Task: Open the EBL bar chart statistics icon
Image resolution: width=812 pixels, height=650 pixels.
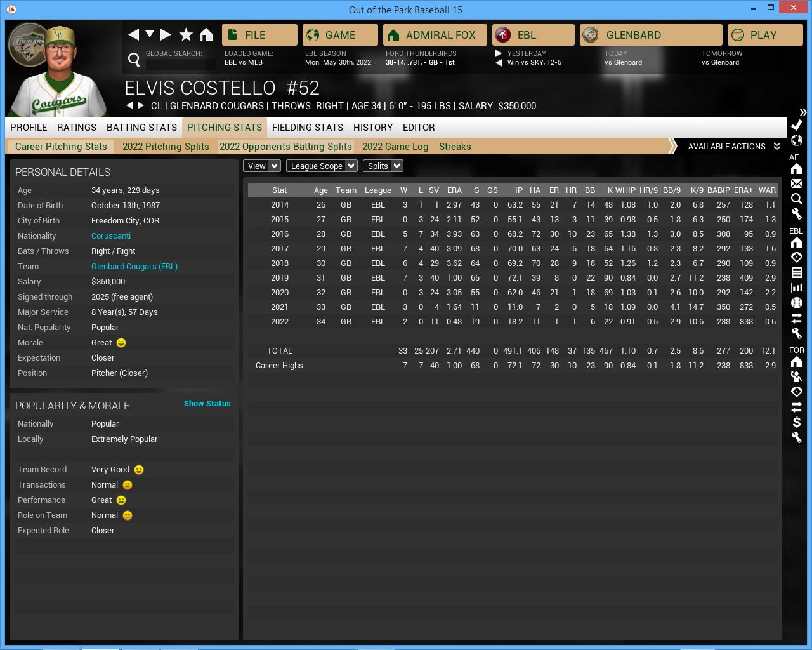Action: point(797,288)
